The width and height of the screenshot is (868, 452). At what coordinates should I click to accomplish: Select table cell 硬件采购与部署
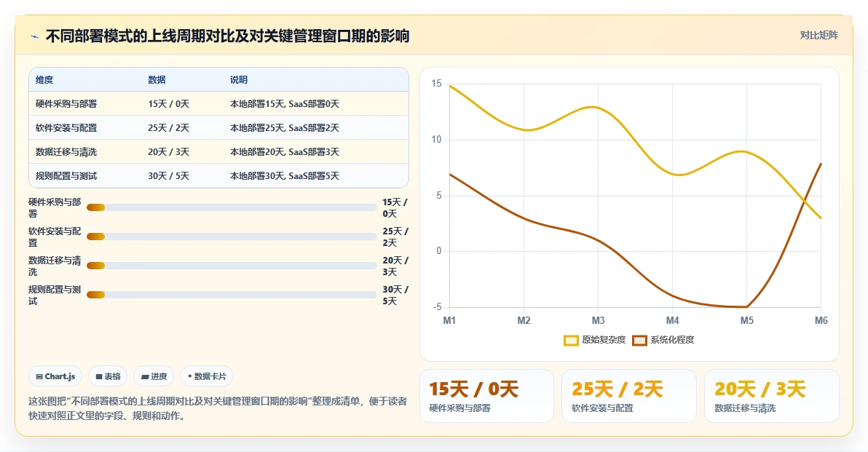[x=66, y=104]
